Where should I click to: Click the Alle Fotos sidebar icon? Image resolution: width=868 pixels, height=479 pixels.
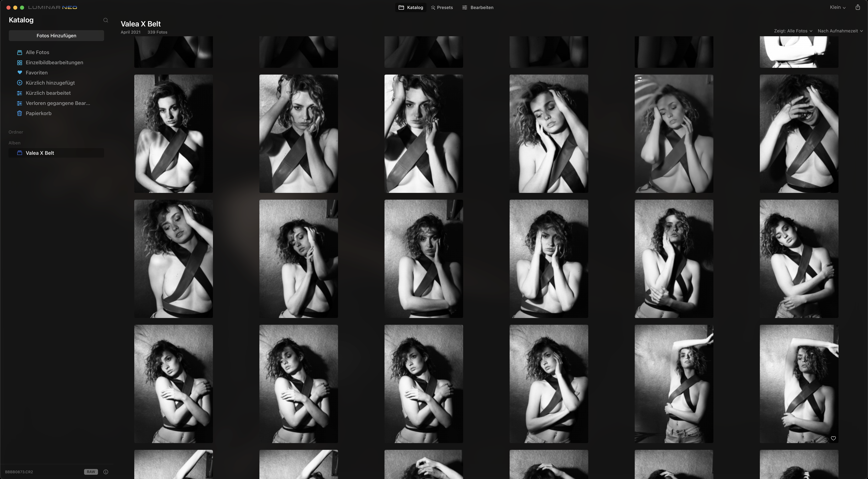point(19,53)
